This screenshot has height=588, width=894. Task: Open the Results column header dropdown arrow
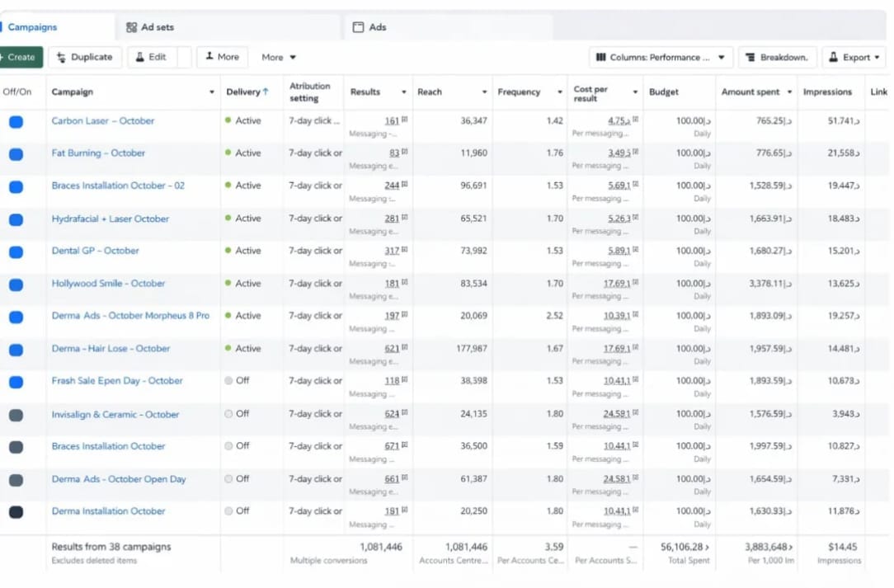pyautogui.click(x=403, y=92)
